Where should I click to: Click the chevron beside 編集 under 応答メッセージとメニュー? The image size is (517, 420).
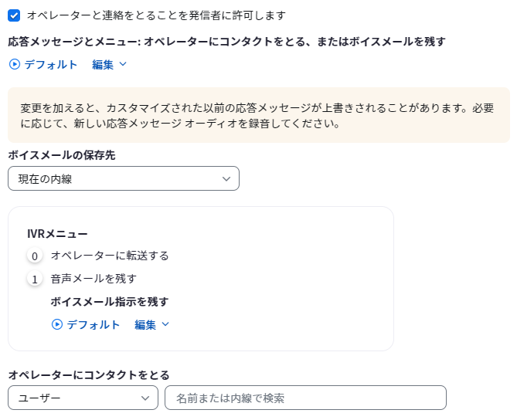123,64
